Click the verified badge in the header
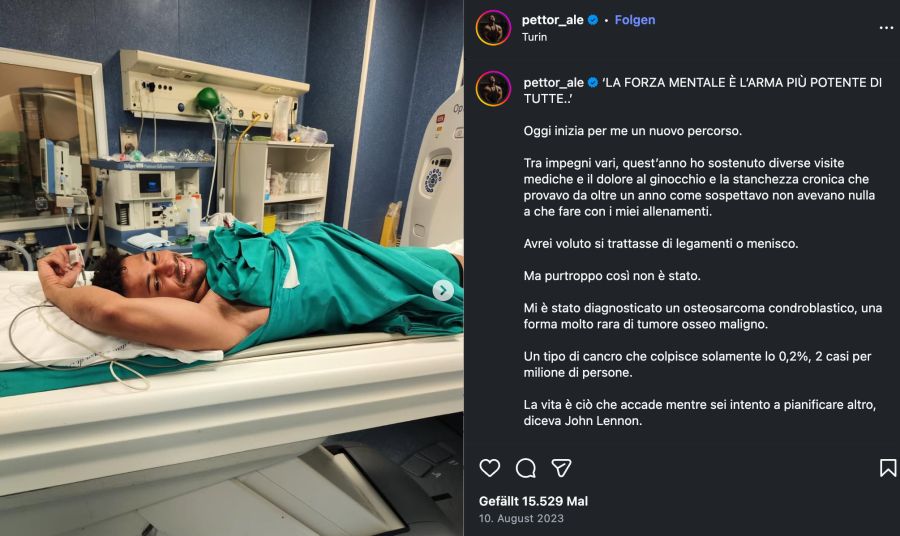Viewport: 900px width, 536px height. 593,20
